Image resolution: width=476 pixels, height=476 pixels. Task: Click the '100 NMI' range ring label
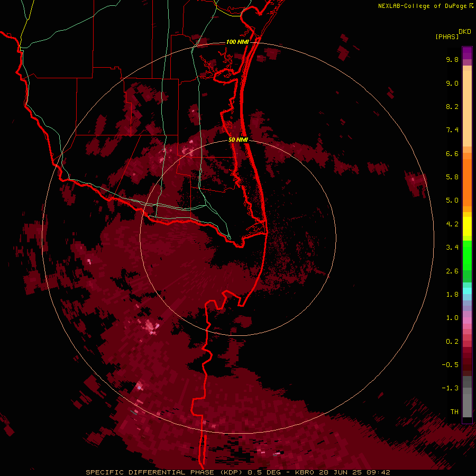pos(237,42)
